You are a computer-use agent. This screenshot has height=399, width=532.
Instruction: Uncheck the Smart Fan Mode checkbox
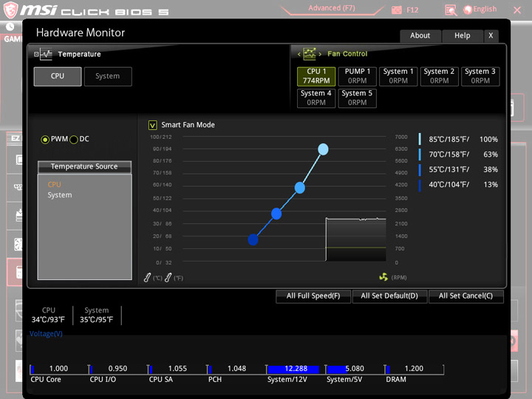click(x=152, y=125)
